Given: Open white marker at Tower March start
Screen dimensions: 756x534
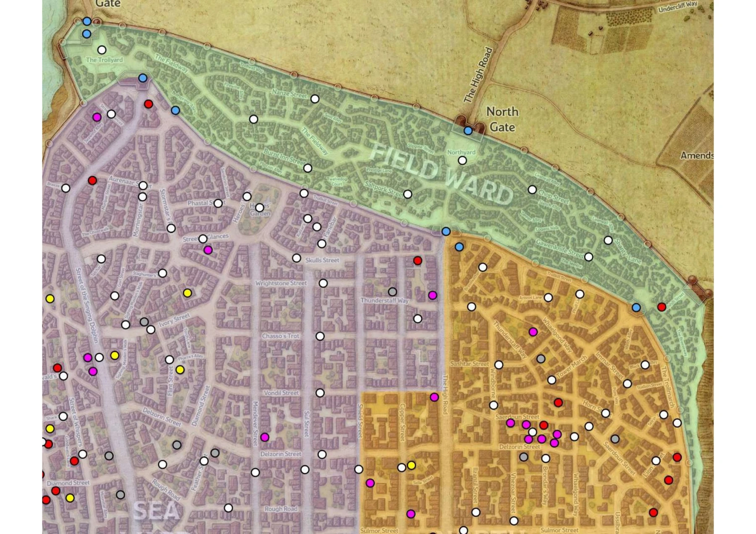Looking at the screenshot, I should click(x=552, y=380).
